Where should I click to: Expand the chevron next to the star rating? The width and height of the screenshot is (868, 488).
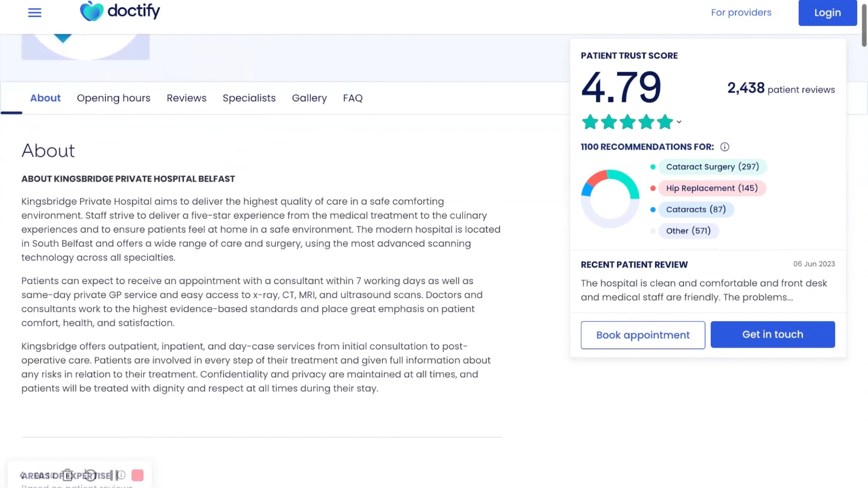(x=678, y=122)
